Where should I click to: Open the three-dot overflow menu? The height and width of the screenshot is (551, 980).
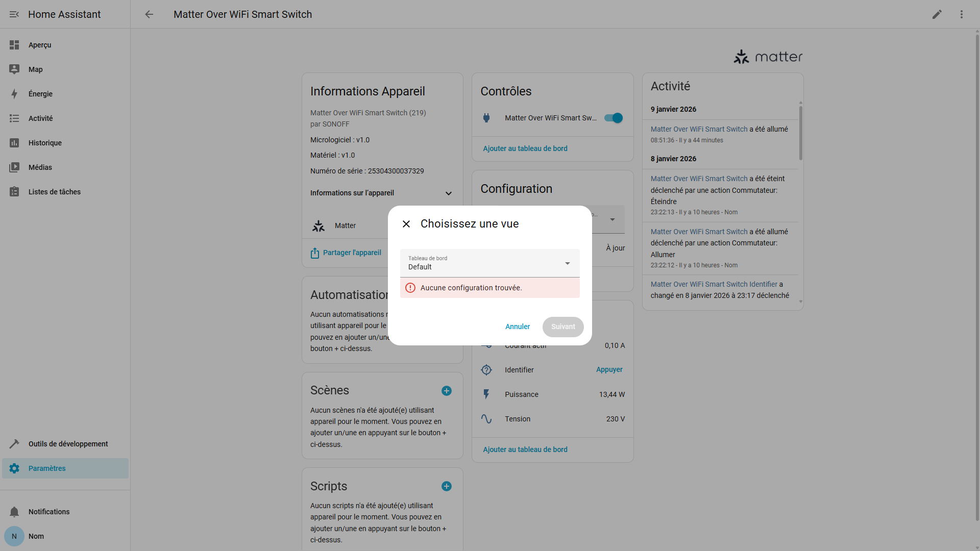(961, 14)
